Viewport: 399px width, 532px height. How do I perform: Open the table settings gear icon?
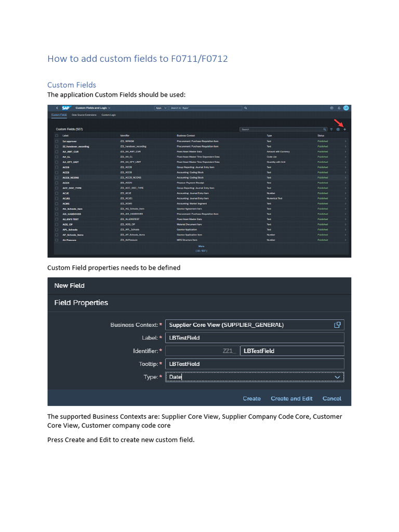tap(338, 129)
